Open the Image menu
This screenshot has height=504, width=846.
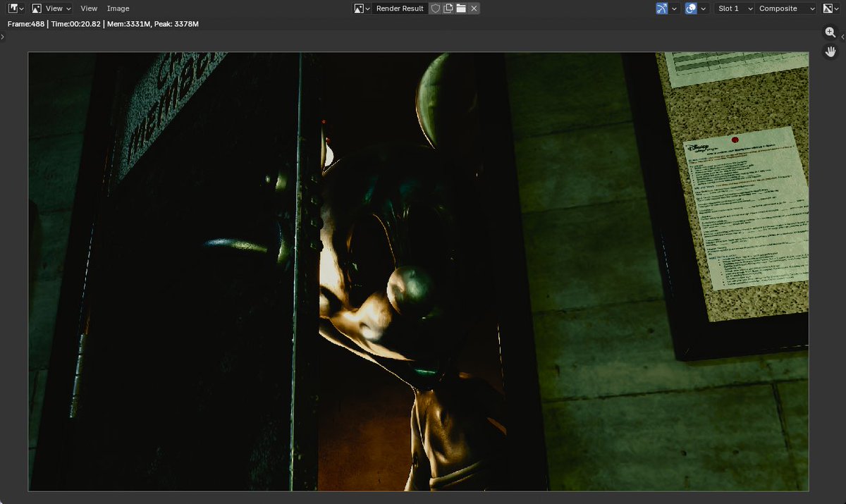(x=118, y=8)
